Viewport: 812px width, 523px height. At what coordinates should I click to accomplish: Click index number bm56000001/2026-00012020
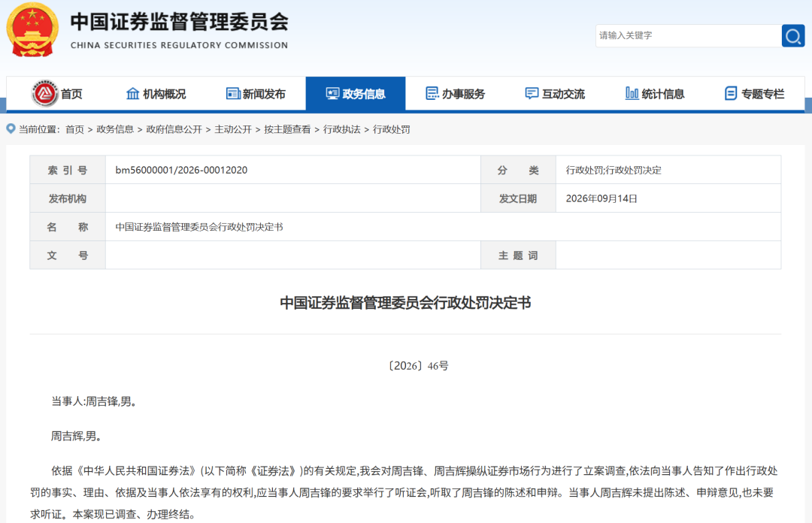[x=181, y=170]
